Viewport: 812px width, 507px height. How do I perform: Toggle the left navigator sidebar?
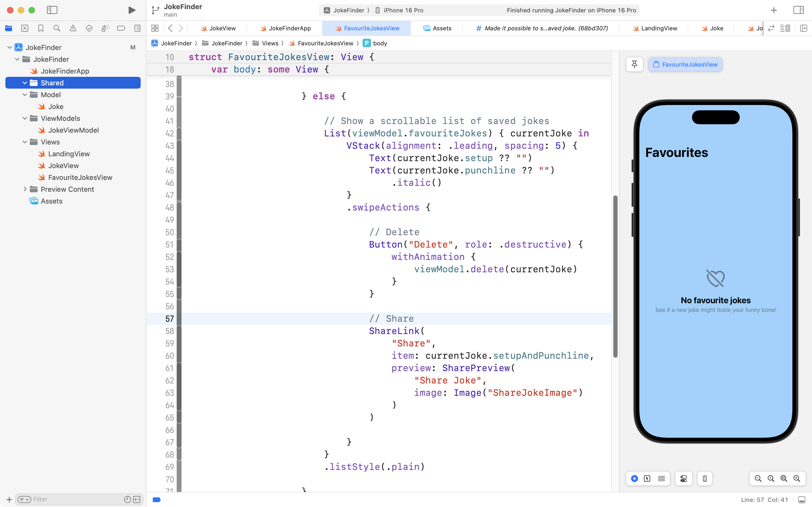pyautogui.click(x=52, y=10)
